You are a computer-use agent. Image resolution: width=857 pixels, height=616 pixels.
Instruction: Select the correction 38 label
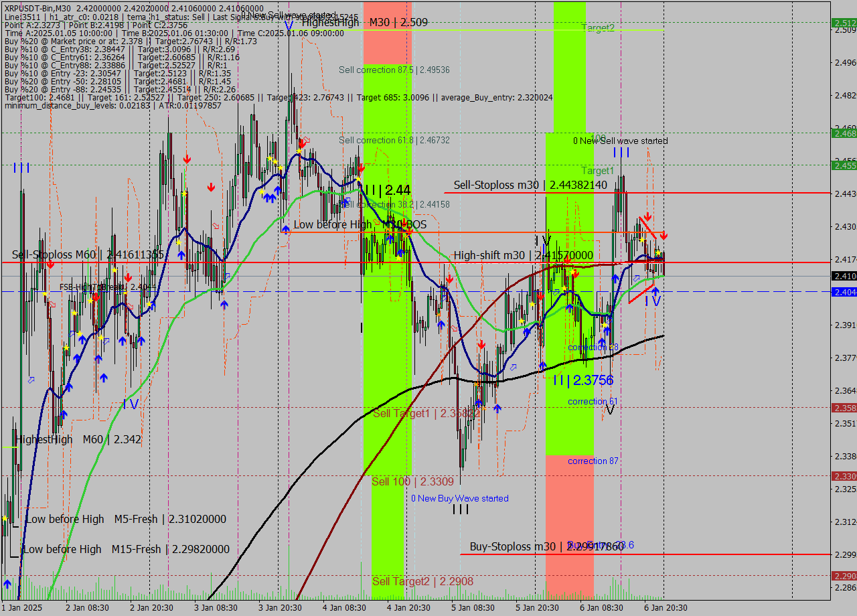(593, 347)
